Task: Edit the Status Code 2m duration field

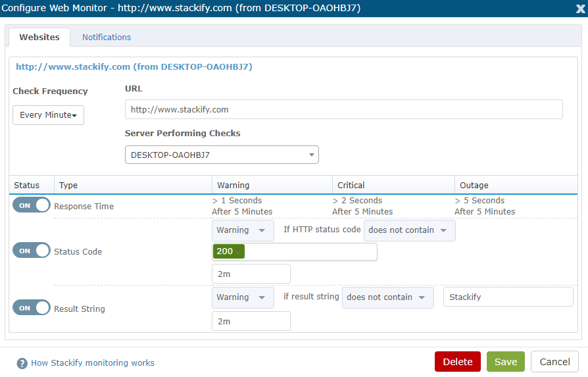Action: point(251,274)
